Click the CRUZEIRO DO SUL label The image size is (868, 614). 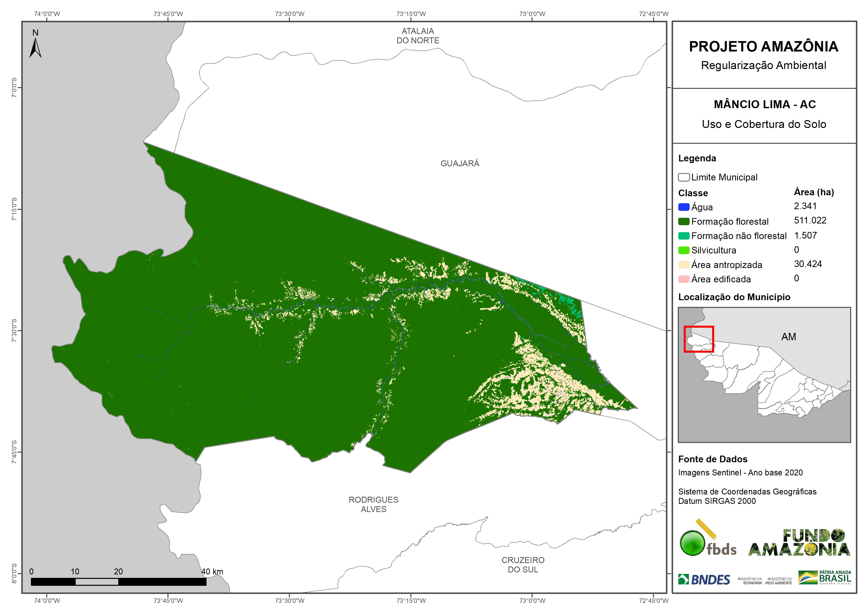click(523, 565)
